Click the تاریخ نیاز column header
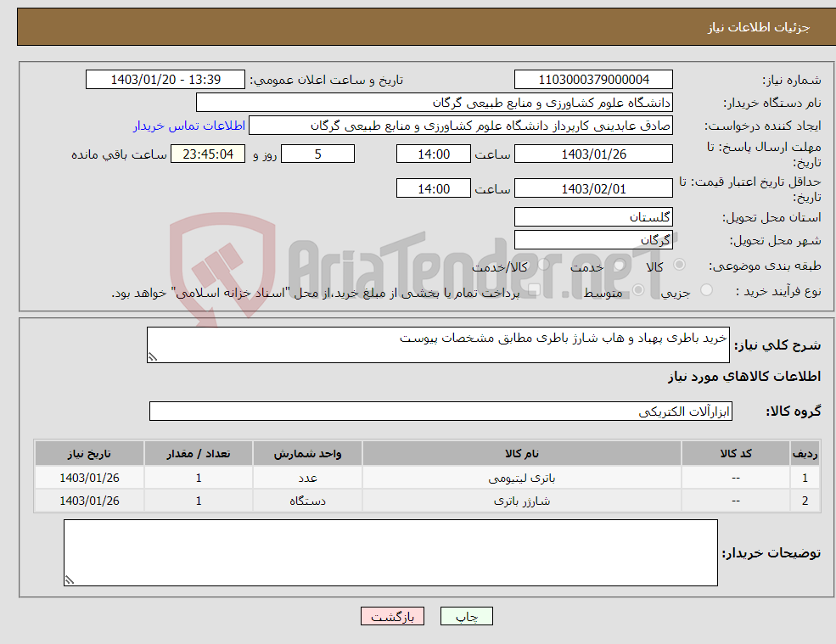 click(90, 454)
